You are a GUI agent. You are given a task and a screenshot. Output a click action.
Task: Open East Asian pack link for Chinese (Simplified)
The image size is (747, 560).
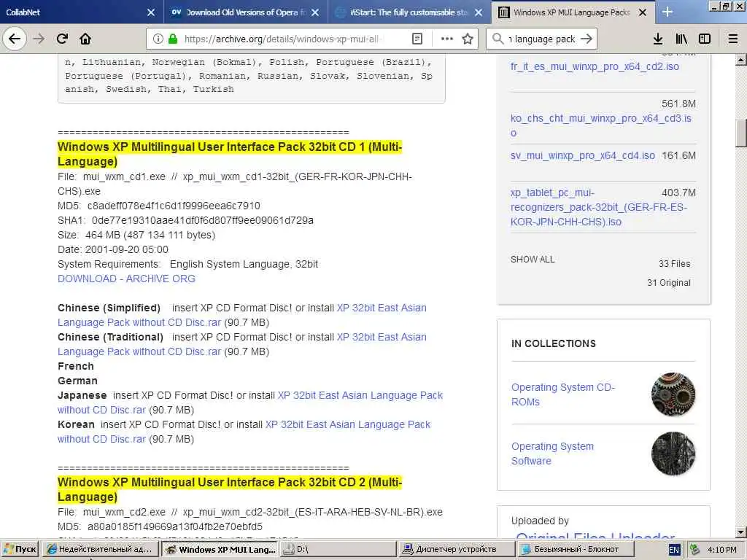pyautogui.click(x=242, y=315)
